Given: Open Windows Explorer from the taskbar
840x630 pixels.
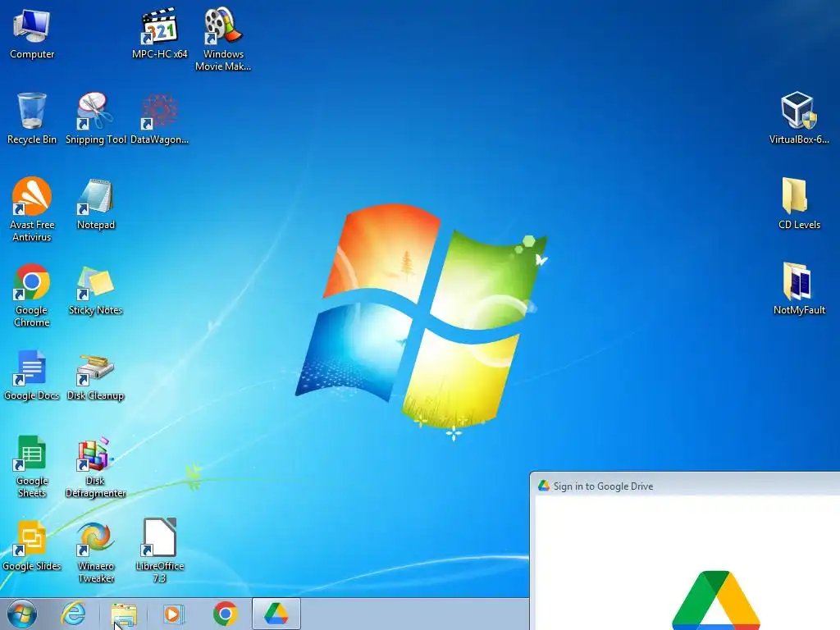Looking at the screenshot, I should (x=124, y=614).
